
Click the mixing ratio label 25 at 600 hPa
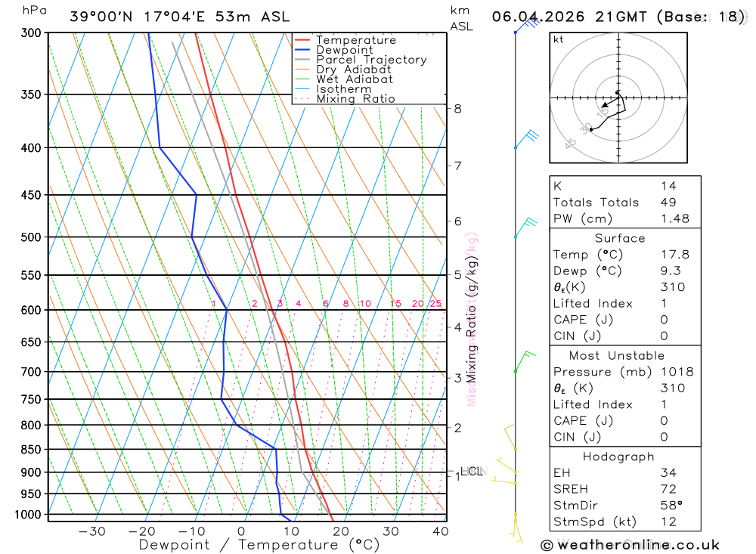click(x=436, y=303)
